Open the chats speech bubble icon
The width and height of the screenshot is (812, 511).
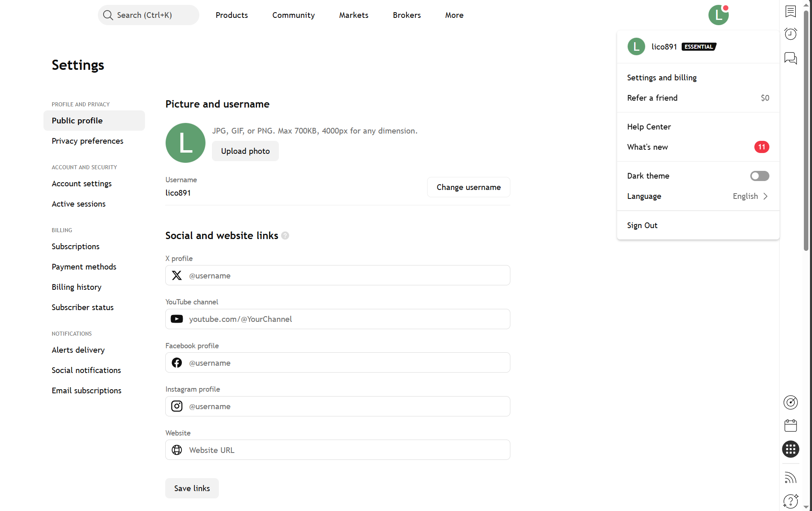[x=790, y=58]
